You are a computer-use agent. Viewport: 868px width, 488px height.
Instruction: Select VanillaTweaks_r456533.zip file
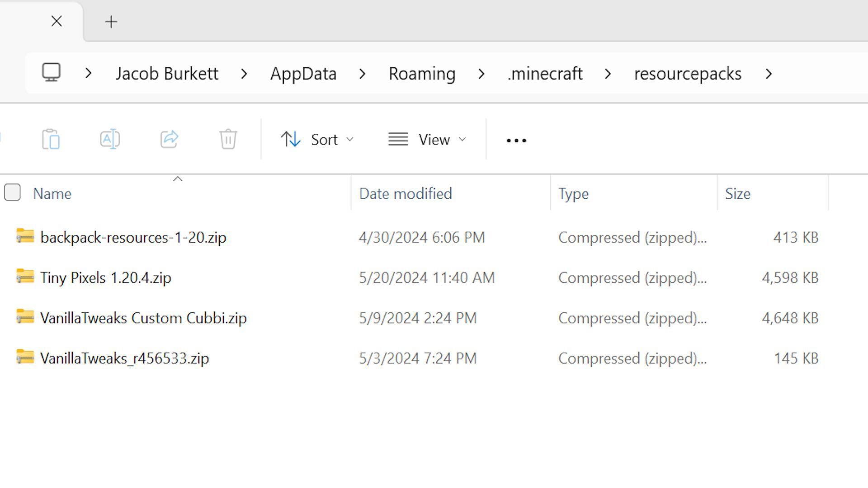click(x=124, y=358)
